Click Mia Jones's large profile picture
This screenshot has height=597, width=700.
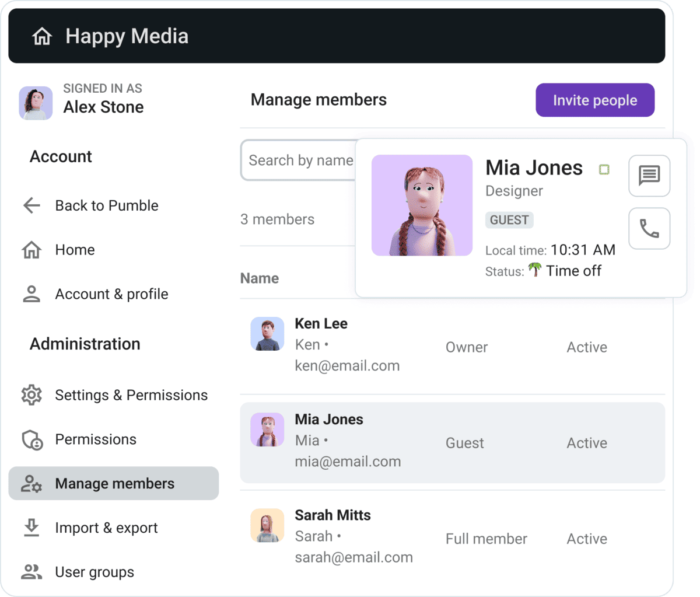tap(422, 204)
